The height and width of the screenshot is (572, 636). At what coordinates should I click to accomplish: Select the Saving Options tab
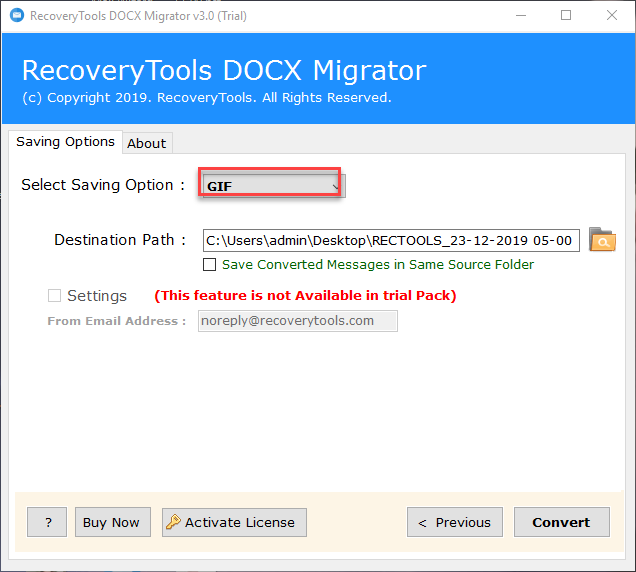[x=65, y=142]
